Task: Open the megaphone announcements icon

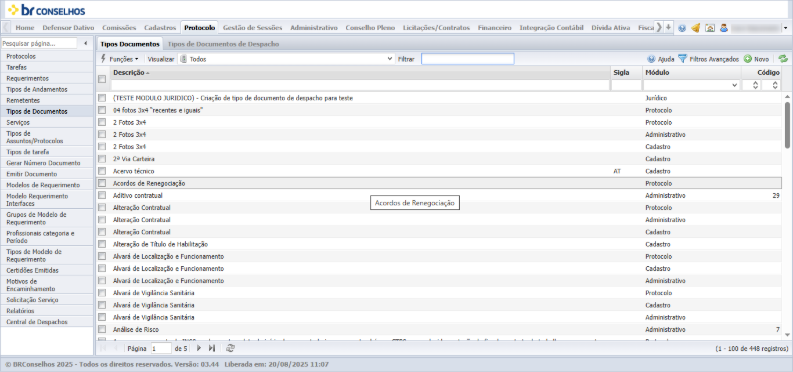Action: point(695,28)
